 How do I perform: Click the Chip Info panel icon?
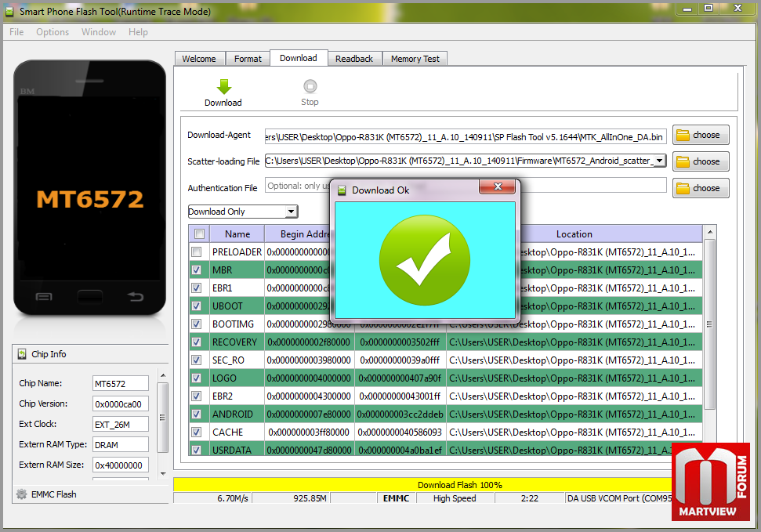(x=22, y=354)
